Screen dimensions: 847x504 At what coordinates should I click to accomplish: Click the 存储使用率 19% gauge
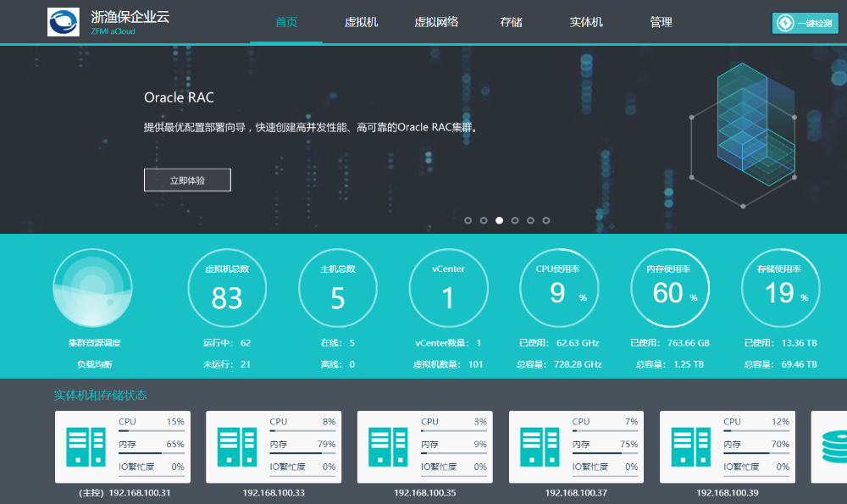pyautogui.click(x=781, y=288)
